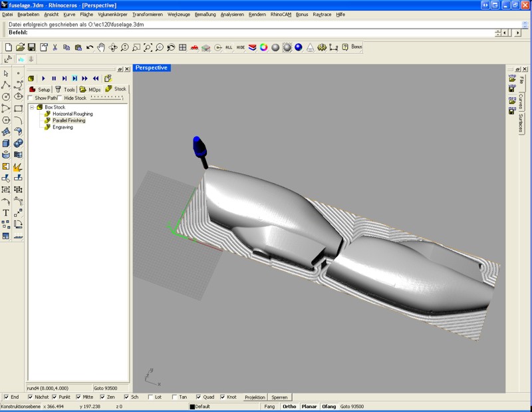Toggle Ofang in status bar

329,407
